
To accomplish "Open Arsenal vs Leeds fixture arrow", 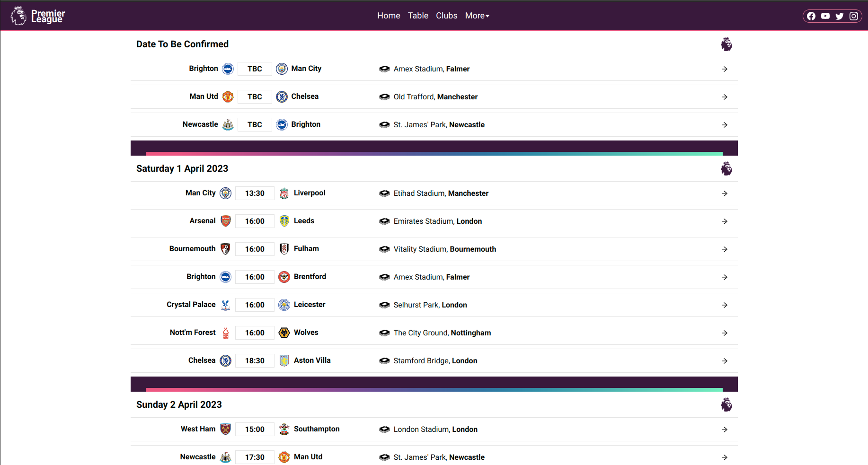I will (725, 221).
